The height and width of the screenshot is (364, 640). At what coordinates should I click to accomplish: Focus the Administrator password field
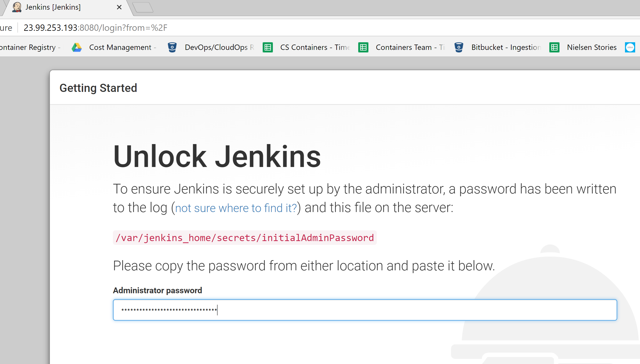[365, 310]
